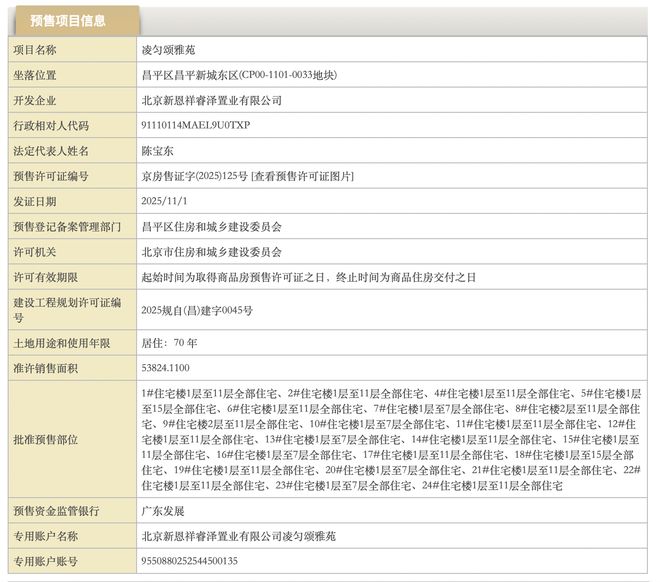The height and width of the screenshot is (582, 660).
Task: Click 昌平区住房和城乡建设委员会 department text
Action: 212,227
